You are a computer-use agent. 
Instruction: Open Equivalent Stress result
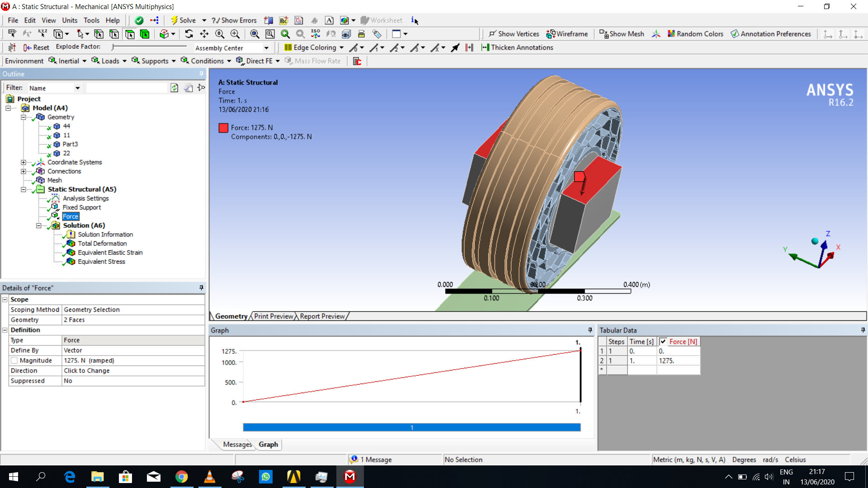tap(101, 262)
